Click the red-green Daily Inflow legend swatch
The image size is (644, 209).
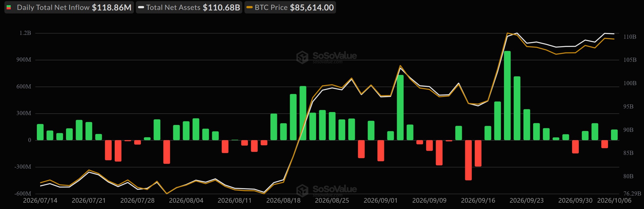click(x=9, y=7)
